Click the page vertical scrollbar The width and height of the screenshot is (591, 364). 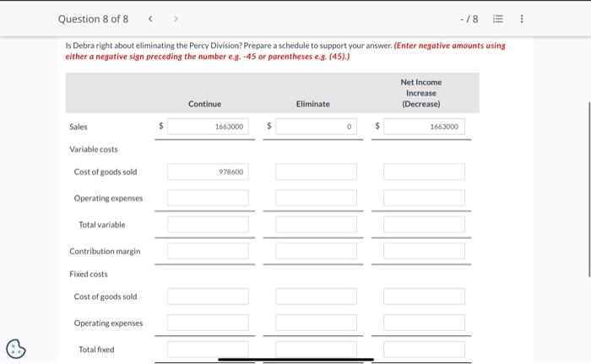[x=589, y=189]
